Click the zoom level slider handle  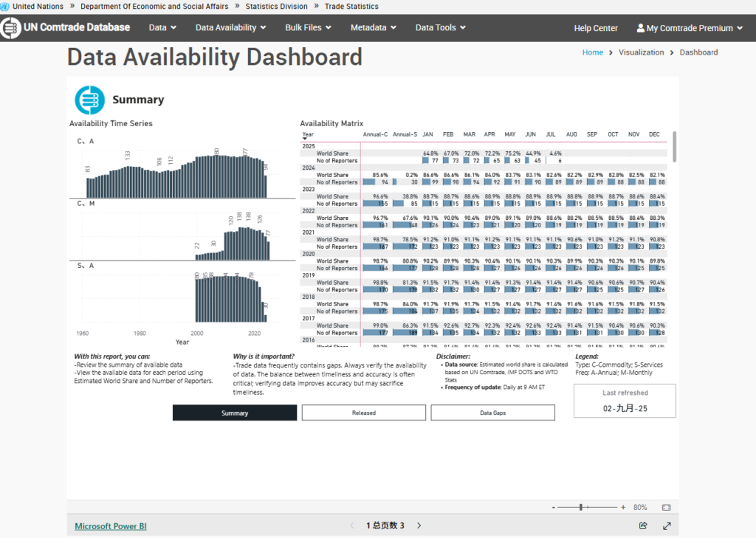coord(582,507)
